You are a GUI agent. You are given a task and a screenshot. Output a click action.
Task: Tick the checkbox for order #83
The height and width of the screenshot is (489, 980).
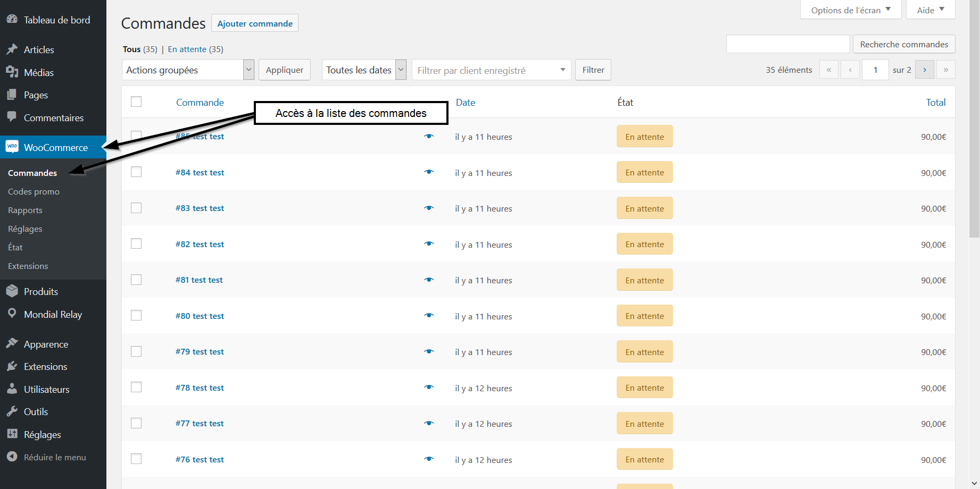[x=136, y=208]
